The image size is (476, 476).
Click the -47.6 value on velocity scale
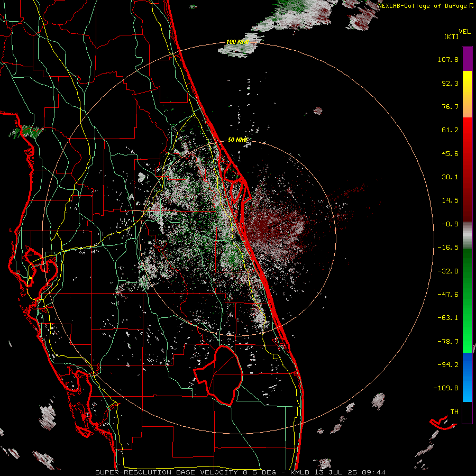click(x=448, y=295)
